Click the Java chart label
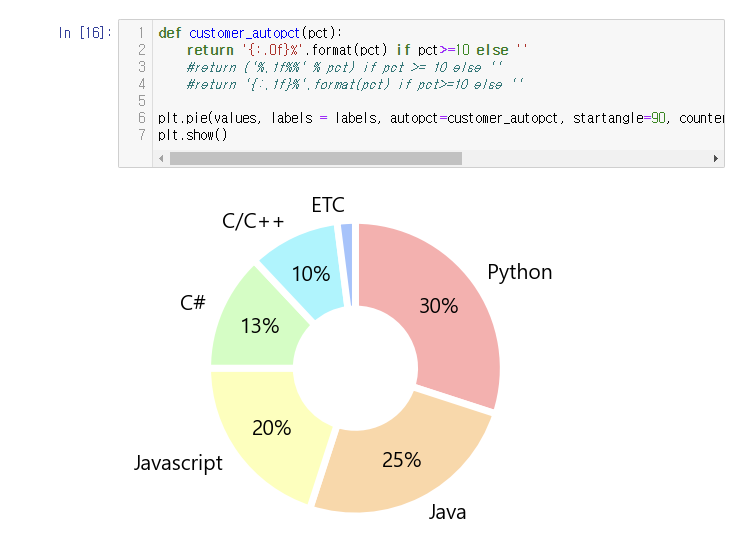The height and width of the screenshot is (541, 731). coord(448,512)
